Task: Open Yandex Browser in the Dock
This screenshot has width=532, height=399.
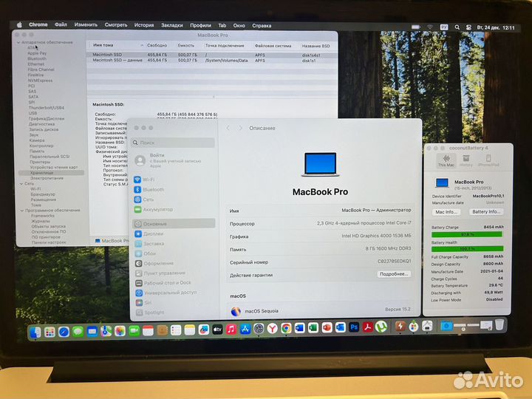Action: pos(272,328)
